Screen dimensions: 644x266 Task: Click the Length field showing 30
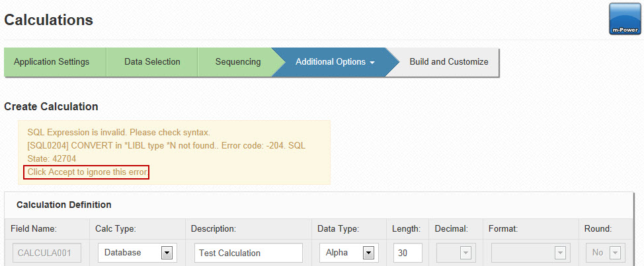coord(408,253)
